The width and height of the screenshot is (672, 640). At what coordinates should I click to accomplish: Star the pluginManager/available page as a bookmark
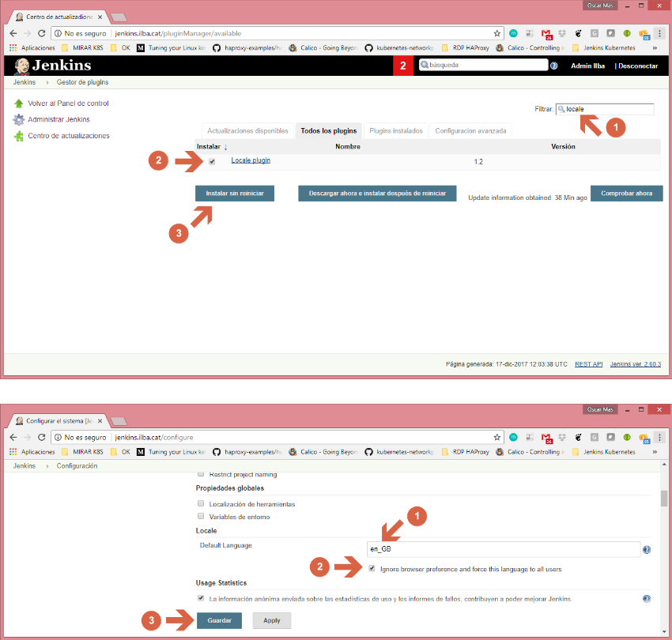(x=496, y=33)
